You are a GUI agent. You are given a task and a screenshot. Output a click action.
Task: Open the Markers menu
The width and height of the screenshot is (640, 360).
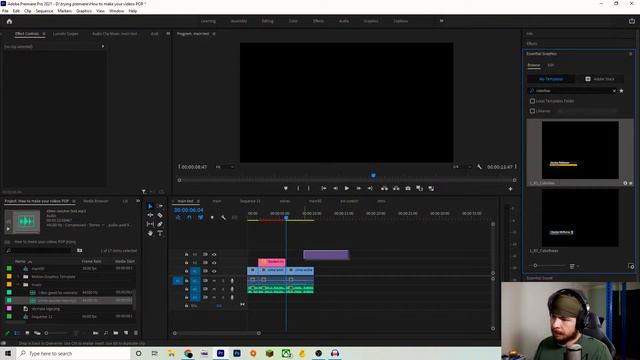pos(64,11)
